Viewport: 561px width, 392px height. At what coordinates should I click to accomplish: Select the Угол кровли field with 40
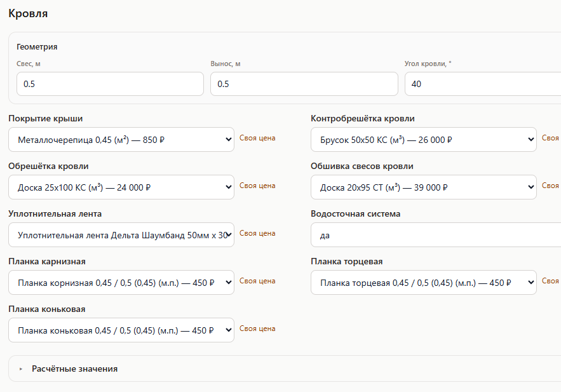[483, 84]
